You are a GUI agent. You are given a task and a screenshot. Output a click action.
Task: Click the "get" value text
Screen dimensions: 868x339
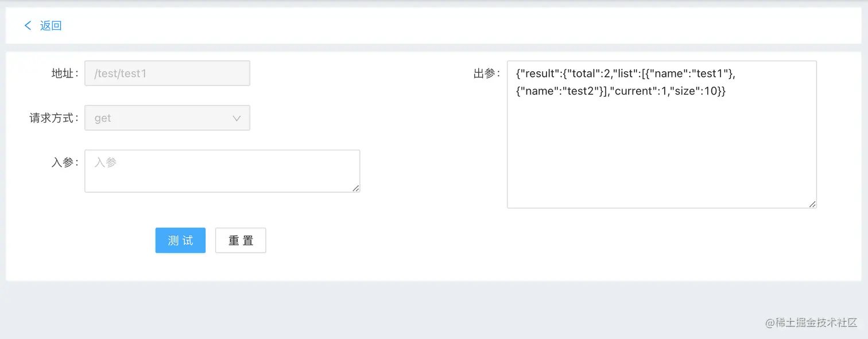pyautogui.click(x=103, y=118)
